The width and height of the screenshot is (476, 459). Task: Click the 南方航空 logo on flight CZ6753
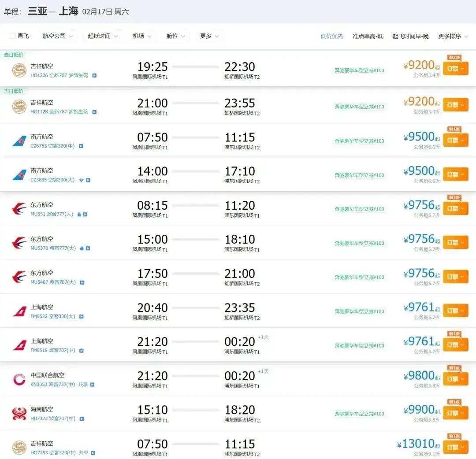pyautogui.click(x=19, y=141)
